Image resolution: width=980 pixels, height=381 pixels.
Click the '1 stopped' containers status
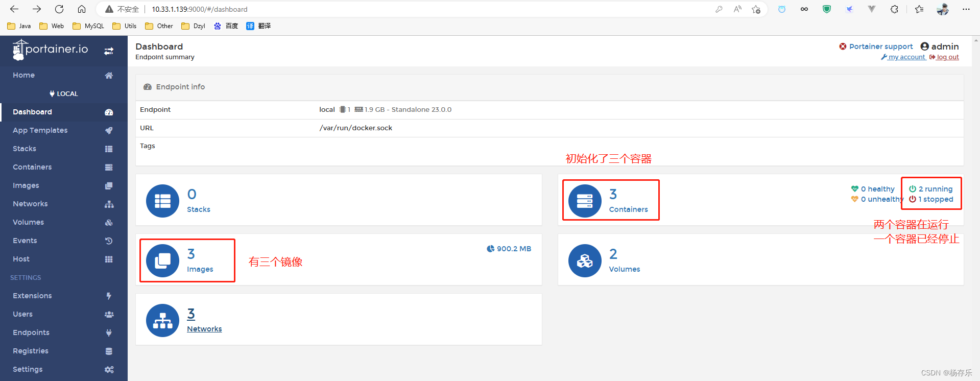(x=931, y=199)
